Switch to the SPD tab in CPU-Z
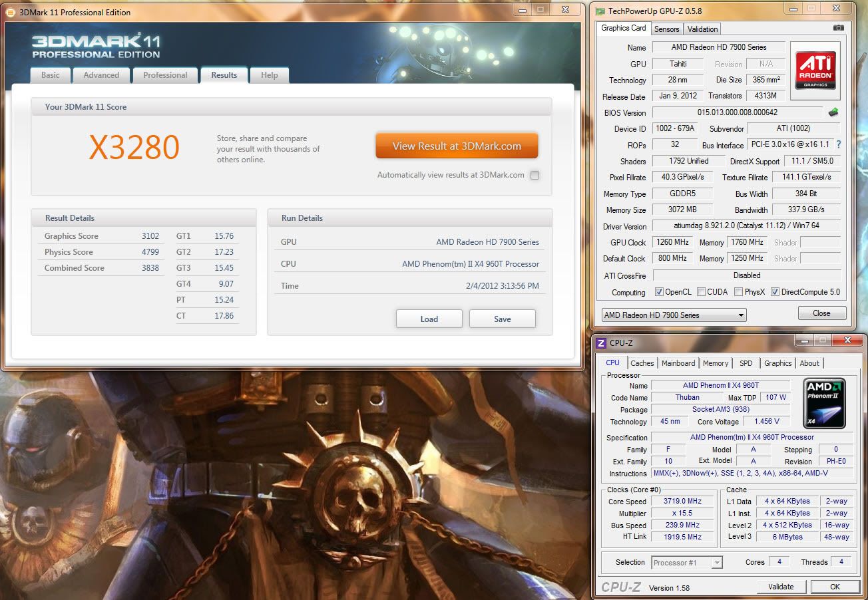This screenshot has height=600, width=868. (x=746, y=363)
